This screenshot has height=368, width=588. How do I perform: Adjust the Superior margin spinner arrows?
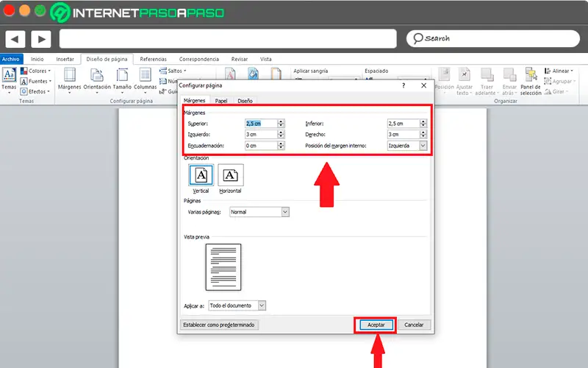click(x=281, y=123)
